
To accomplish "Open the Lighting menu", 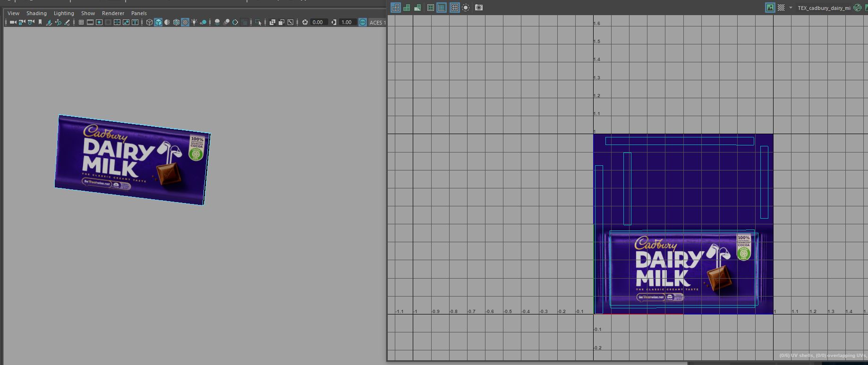I will click(x=64, y=13).
